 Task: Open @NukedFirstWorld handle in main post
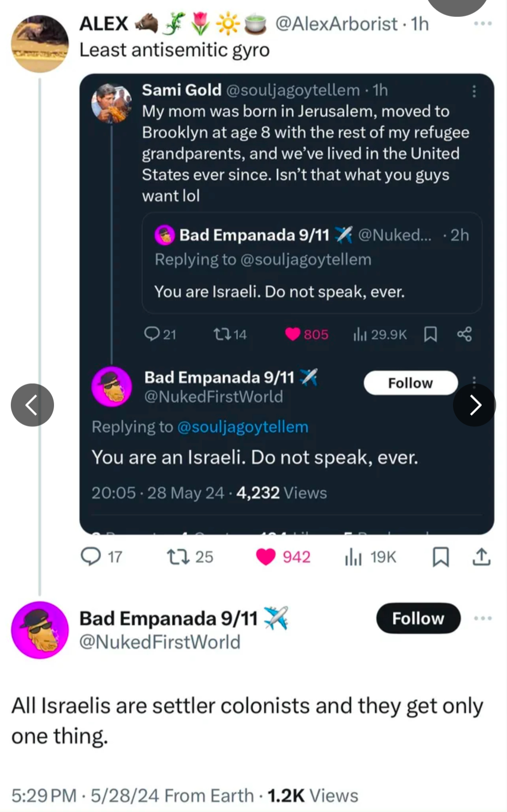(x=160, y=642)
